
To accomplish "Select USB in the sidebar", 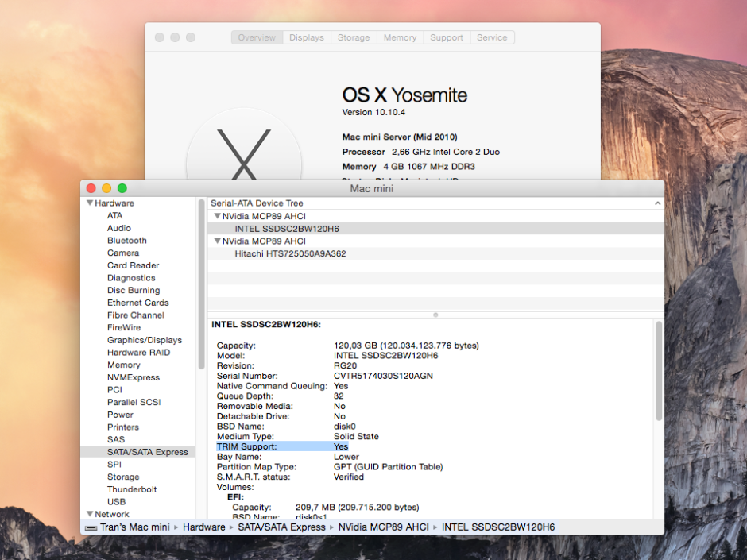I will pyautogui.click(x=117, y=501).
